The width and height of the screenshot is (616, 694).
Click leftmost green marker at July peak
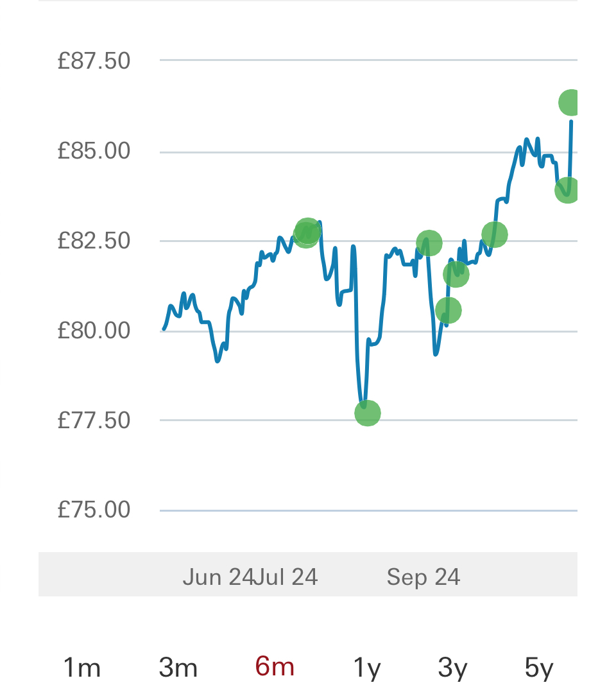tap(307, 232)
